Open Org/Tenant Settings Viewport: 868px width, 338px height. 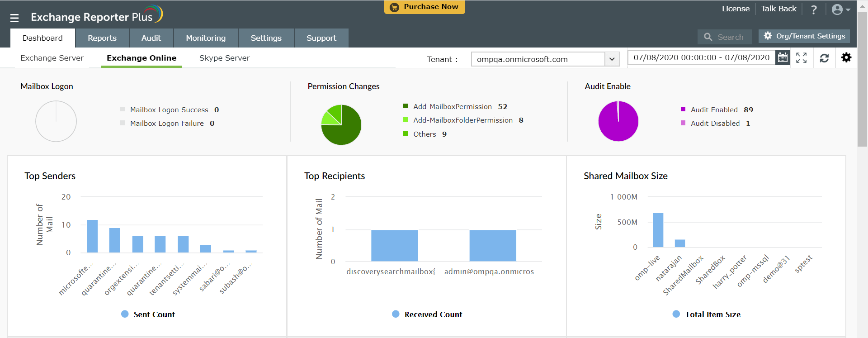804,36
